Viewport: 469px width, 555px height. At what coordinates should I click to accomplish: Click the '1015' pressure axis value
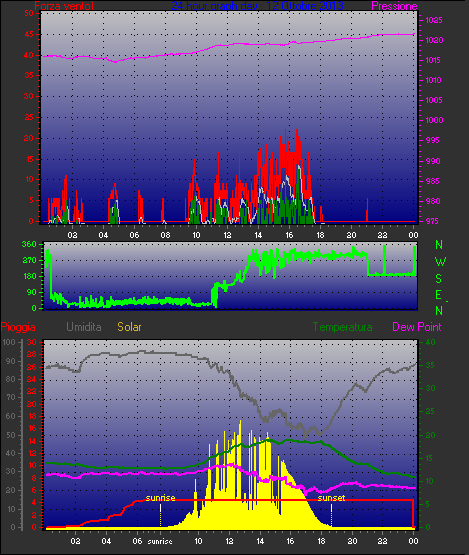pyautogui.click(x=434, y=60)
